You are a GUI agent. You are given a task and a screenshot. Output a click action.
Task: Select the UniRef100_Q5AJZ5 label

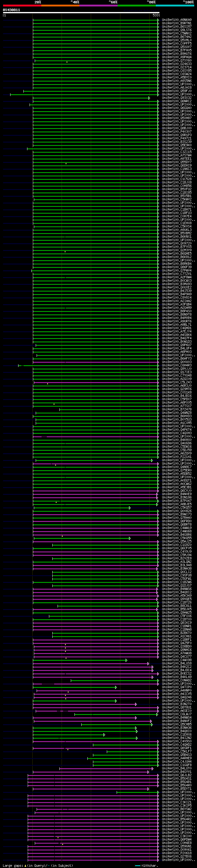point(177,542)
